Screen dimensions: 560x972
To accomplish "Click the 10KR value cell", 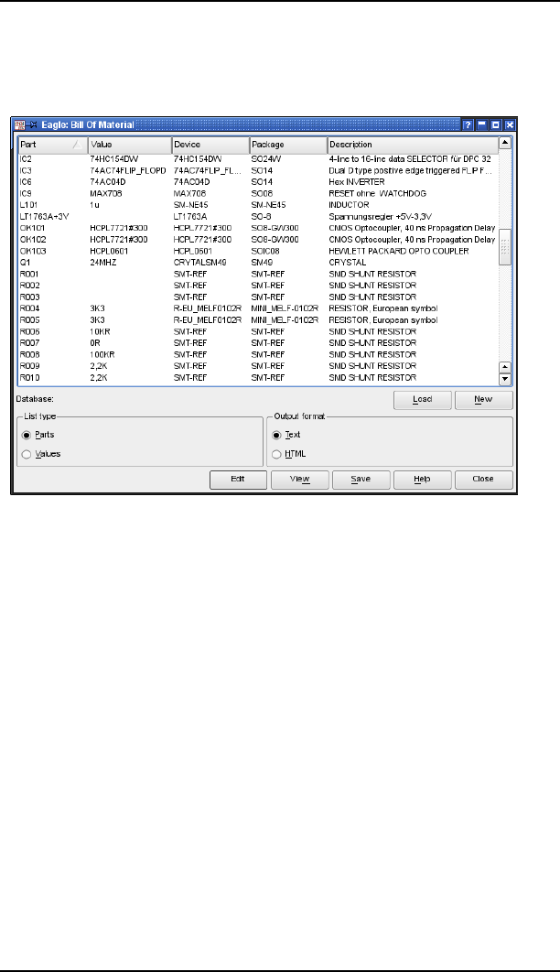I will coord(100,331).
